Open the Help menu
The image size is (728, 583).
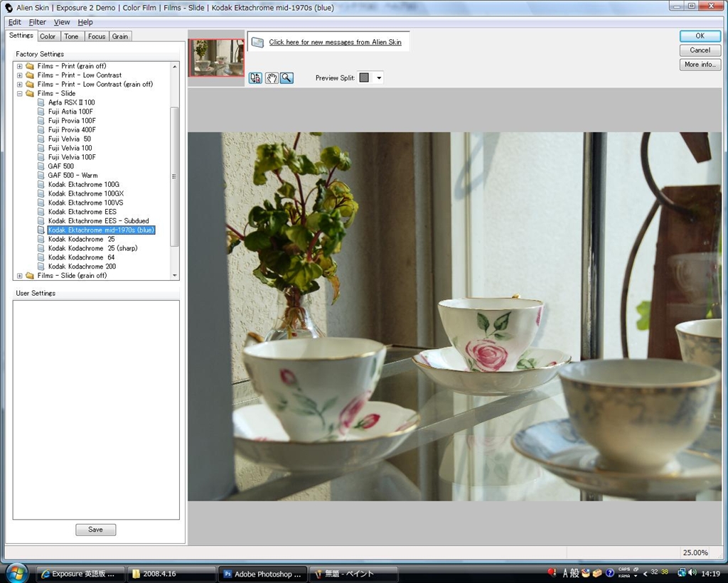click(85, 22)
